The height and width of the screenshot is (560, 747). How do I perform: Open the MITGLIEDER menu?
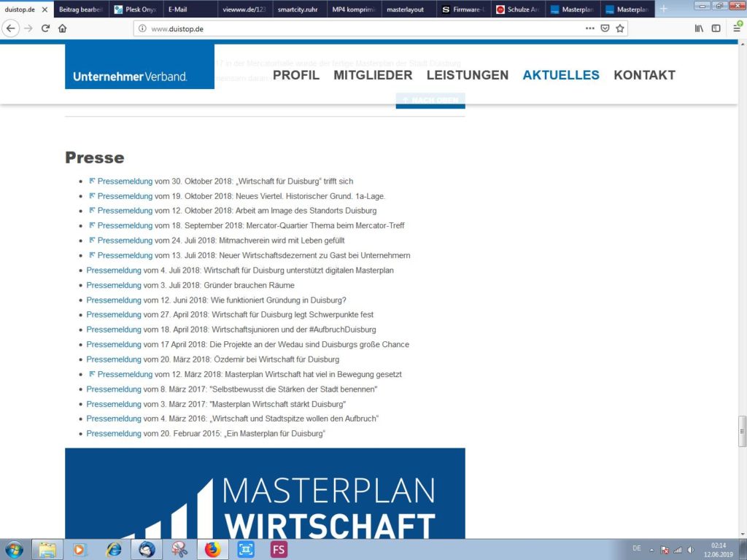pyautogui.click(x=373, y=75)
